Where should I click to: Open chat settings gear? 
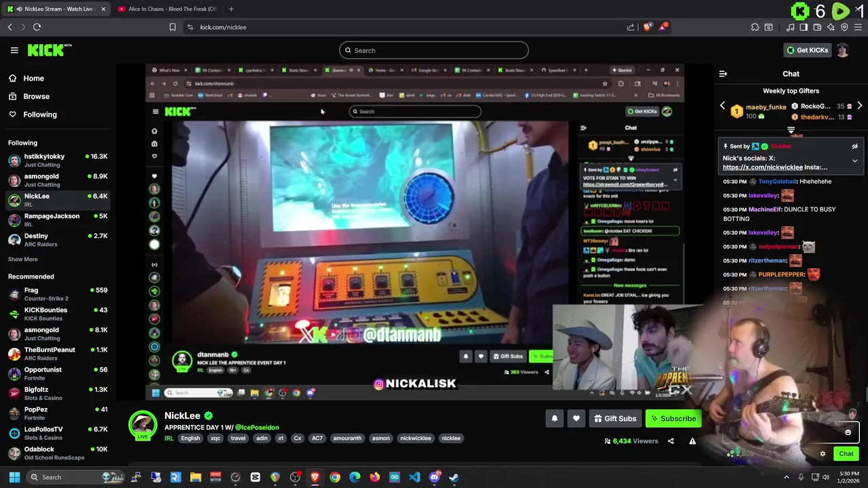823,454
